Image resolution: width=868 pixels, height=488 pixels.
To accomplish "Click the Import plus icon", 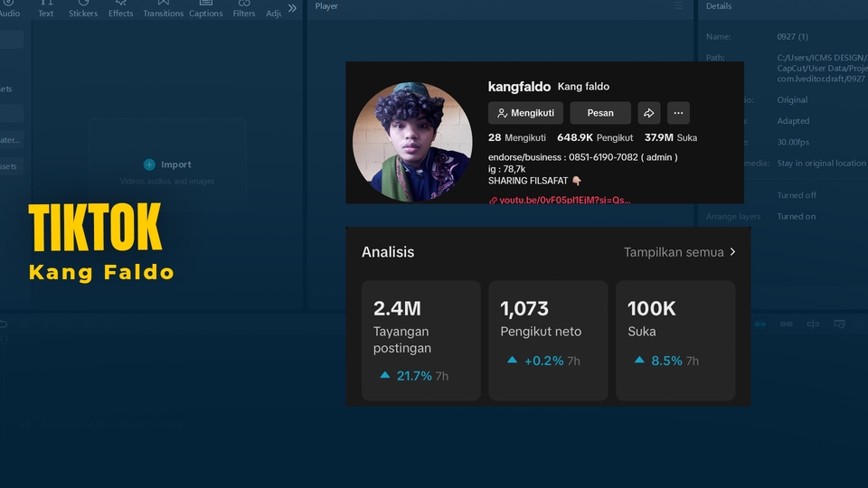I will [149, 164].
